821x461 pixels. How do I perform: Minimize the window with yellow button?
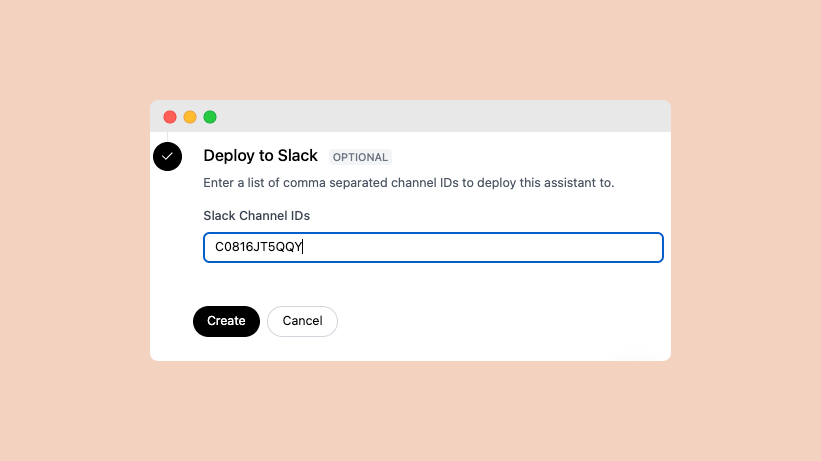point(190,117)
